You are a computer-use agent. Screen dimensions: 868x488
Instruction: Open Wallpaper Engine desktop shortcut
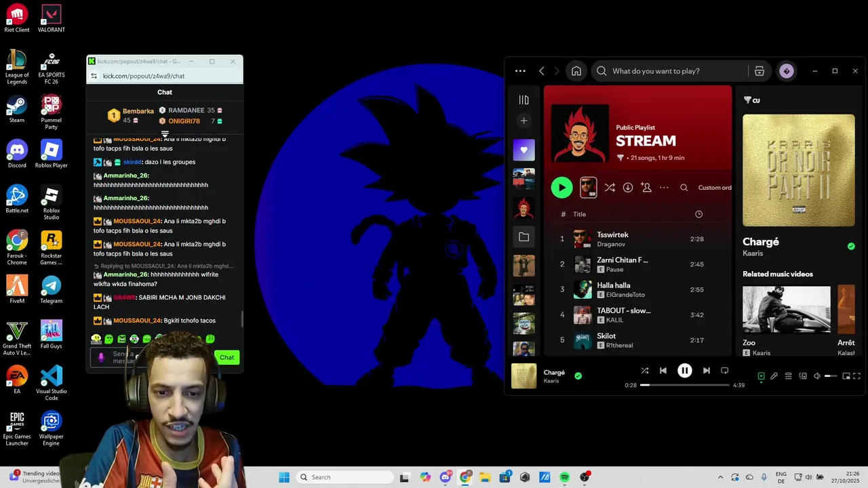tap(52, 428)
